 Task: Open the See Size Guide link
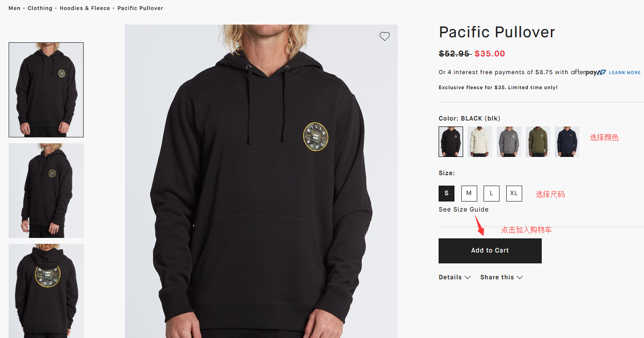(464, 210)
